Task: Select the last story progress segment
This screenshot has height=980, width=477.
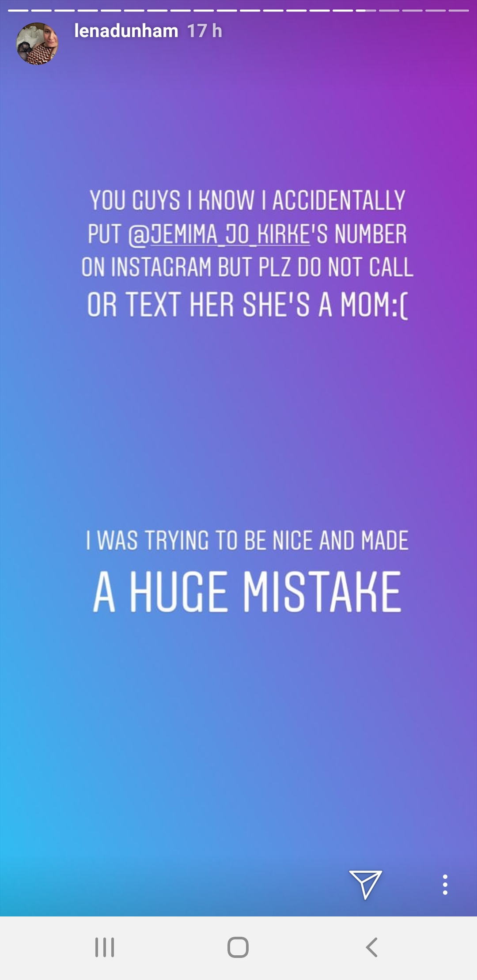Action: tap(458, 10)
